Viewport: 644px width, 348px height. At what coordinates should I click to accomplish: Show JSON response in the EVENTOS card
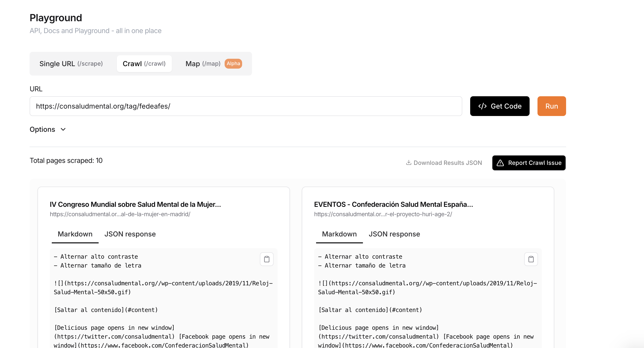click(x=394, y=234)
